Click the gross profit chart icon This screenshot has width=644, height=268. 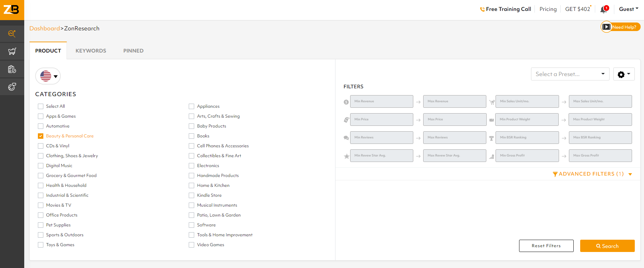pyautogui.click(x=491, y=157)
